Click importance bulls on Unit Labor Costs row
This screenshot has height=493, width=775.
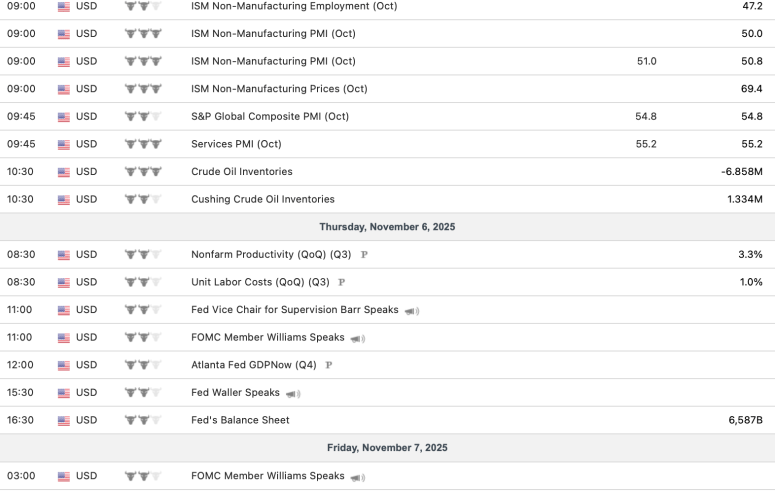(143, 282)
